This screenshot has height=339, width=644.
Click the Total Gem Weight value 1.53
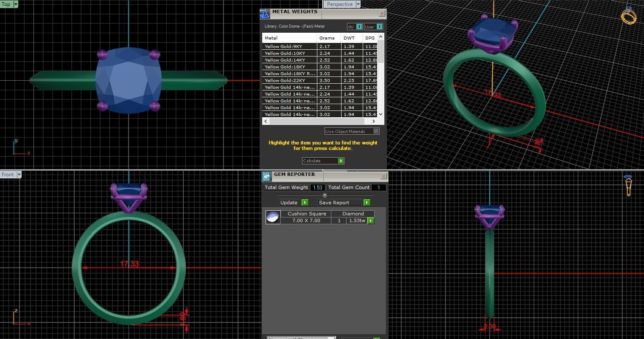[x=318, y=187]
